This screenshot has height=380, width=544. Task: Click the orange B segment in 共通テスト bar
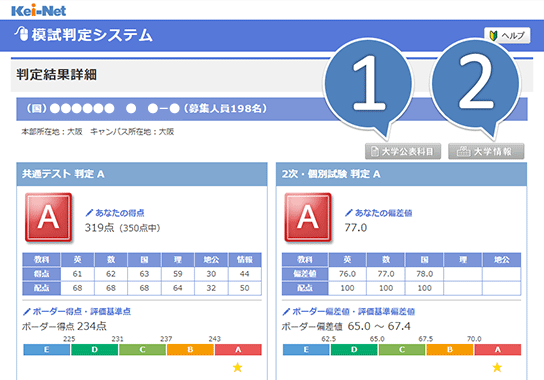tap(190, 349)
